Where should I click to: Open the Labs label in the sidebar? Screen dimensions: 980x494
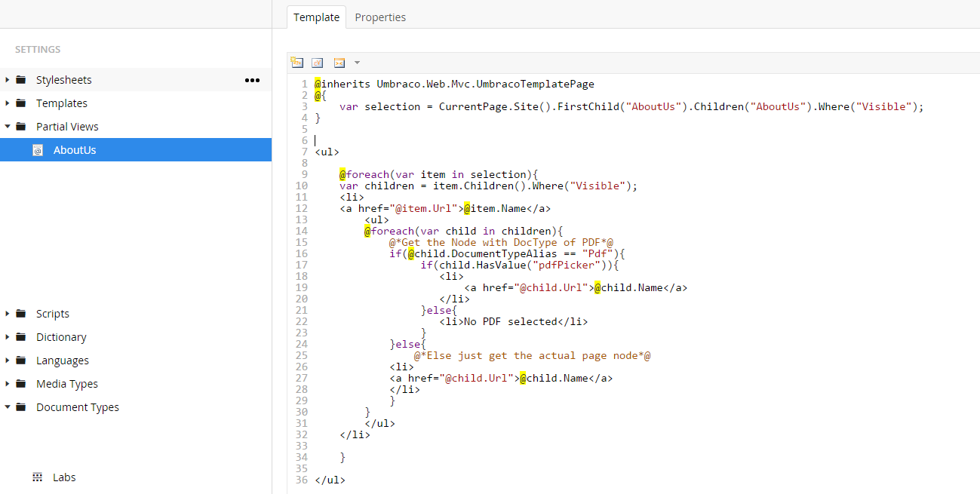pos(64,477)
